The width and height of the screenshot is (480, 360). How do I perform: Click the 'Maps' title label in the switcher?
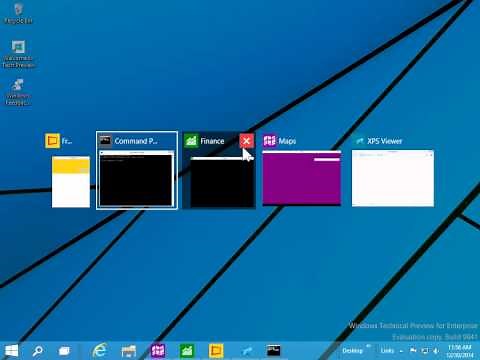coord(287,141)
